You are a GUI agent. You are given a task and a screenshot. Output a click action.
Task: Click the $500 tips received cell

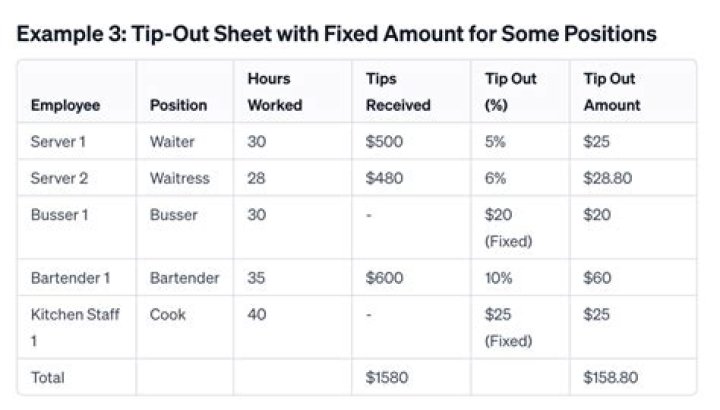point(384,142)
